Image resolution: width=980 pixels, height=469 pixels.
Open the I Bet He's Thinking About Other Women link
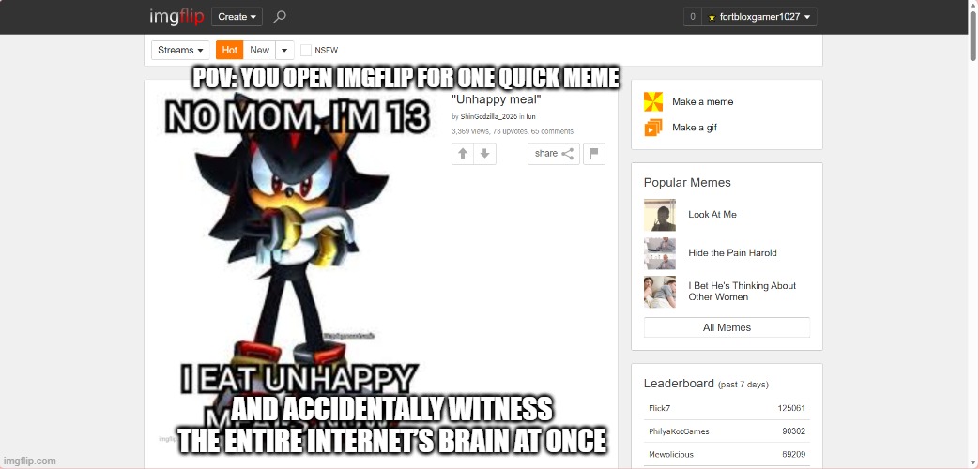[742, 291]
